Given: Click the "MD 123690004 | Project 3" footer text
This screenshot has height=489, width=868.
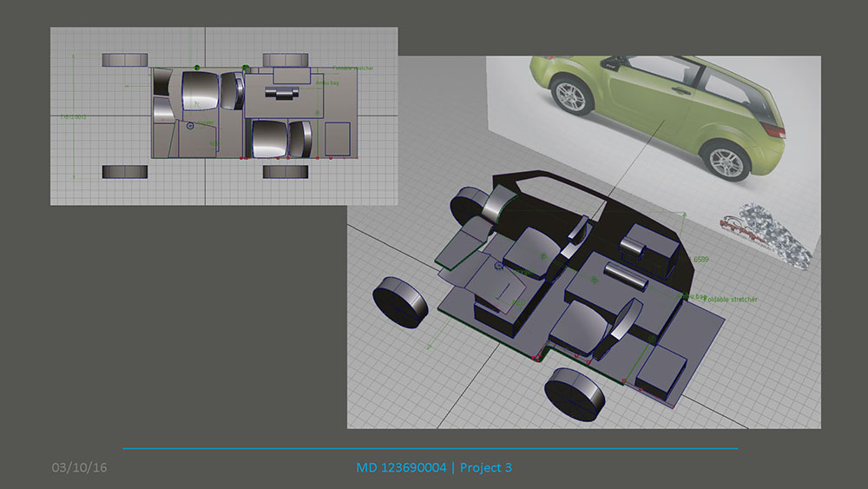Looking at the screenshot, I should click(434, 468).
